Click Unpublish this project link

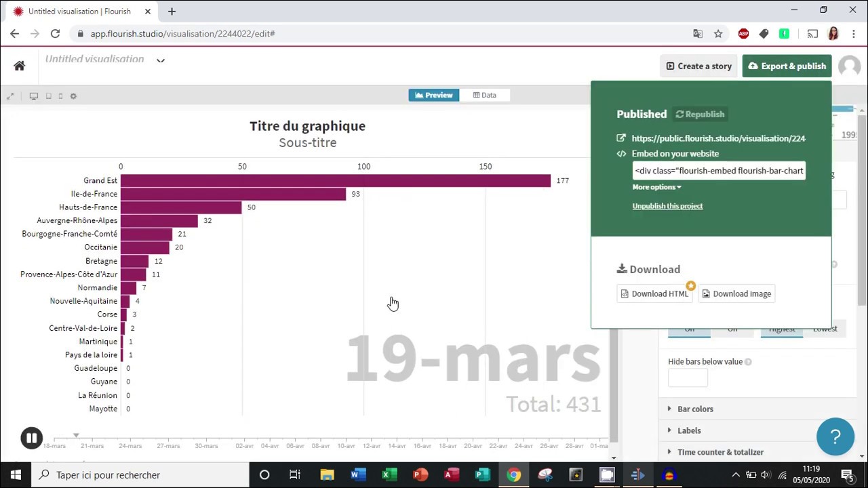coord(667,206)
